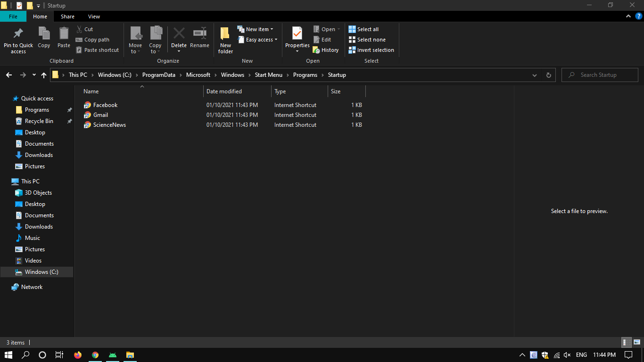Viewport: 644px width, 362px height.
Task: Switch to the Home tab
Action: point(40,16)
